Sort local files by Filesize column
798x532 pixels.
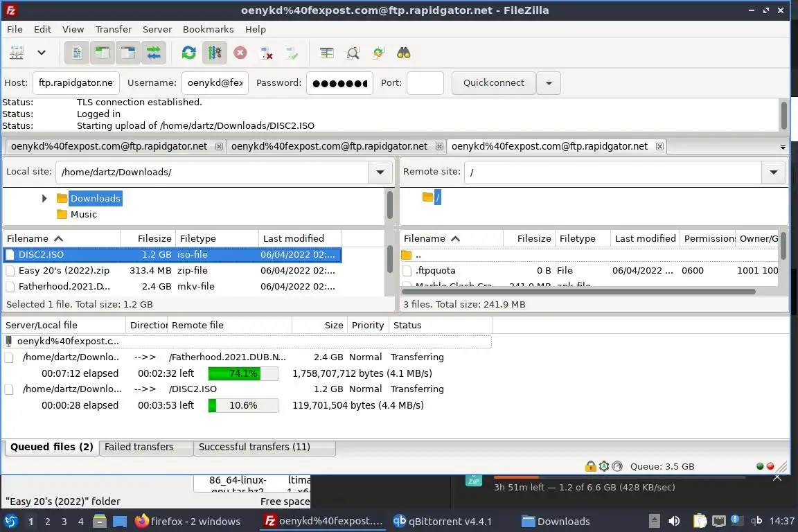[148, 239]
